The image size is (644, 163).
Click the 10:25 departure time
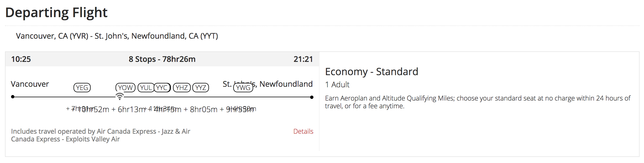coord(21,59)
